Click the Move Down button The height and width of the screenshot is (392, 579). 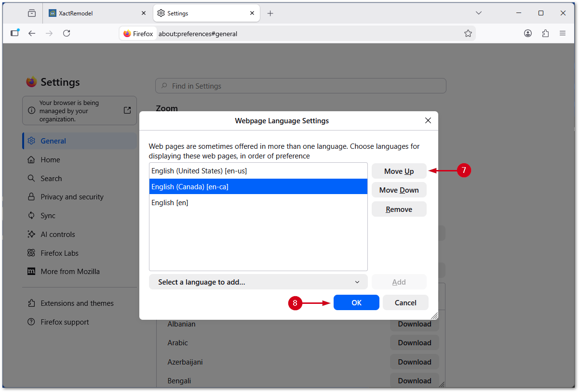[399, 190]
